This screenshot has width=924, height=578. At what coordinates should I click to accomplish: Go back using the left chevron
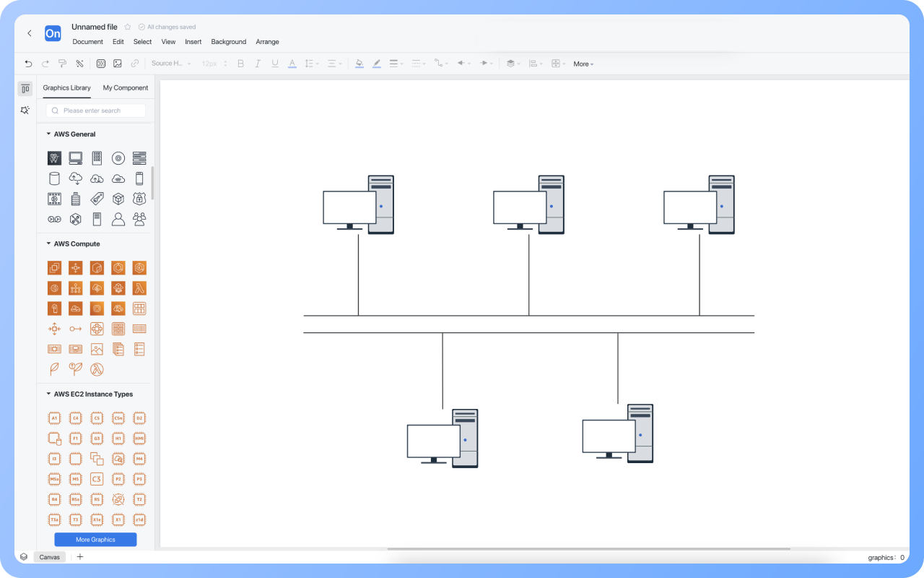tap(30, 33)
